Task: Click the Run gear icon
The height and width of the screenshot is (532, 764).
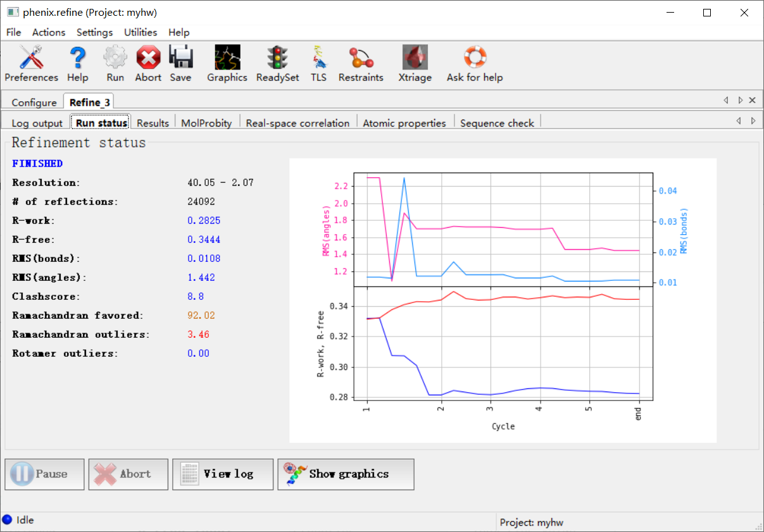Action: [115, 58]
